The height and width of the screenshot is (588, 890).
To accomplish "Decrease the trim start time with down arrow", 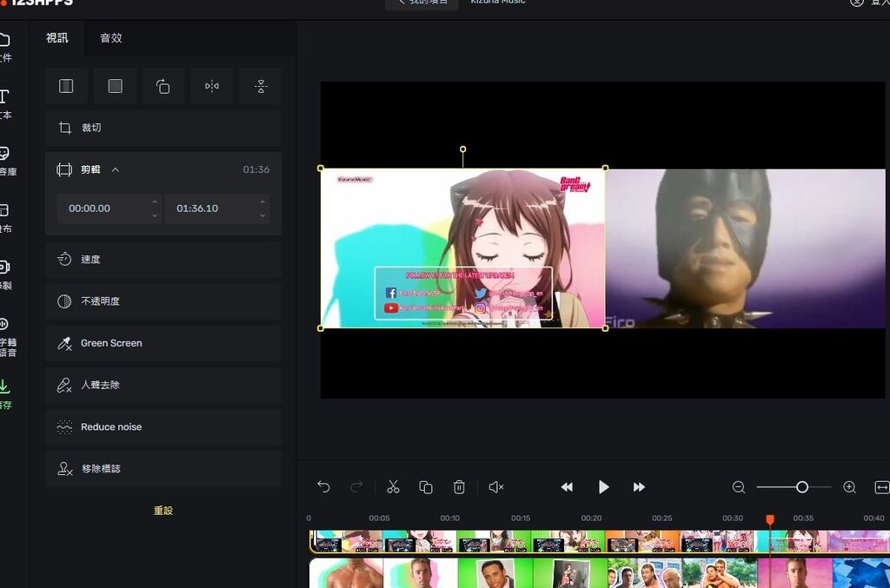I will click(x=155, y=215).
